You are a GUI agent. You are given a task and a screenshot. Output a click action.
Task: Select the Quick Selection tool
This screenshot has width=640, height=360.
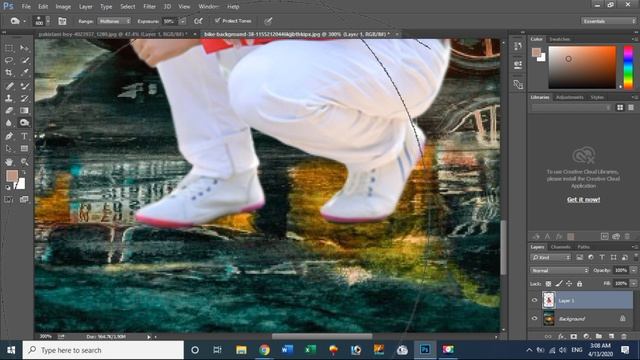pyautogui.click(x=24, y=60)
